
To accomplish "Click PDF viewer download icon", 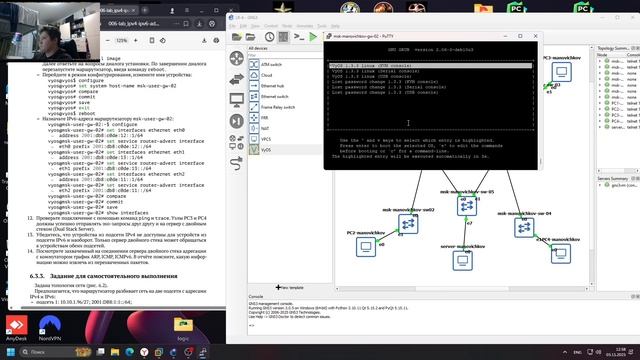I will 204,40.
